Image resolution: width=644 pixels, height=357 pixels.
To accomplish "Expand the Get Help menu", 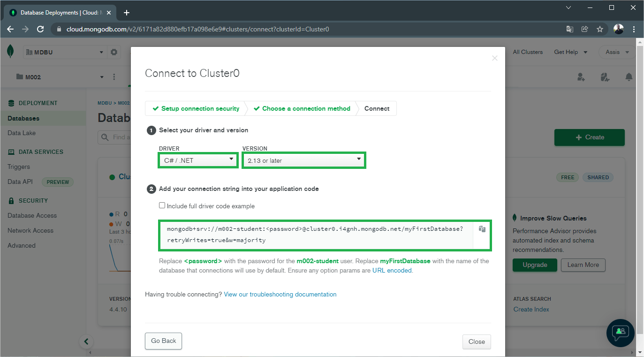I will point(570,52).
